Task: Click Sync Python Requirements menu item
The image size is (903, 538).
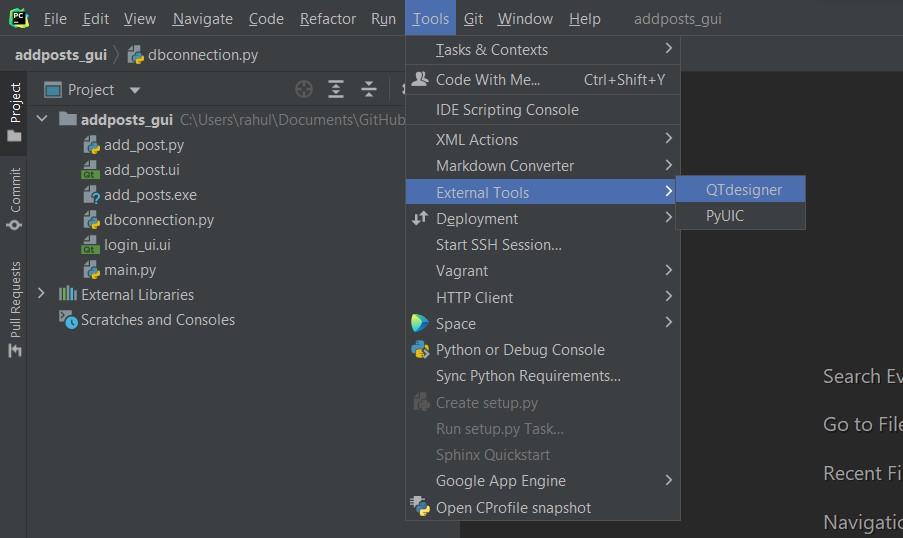Action: pos(528,376)
